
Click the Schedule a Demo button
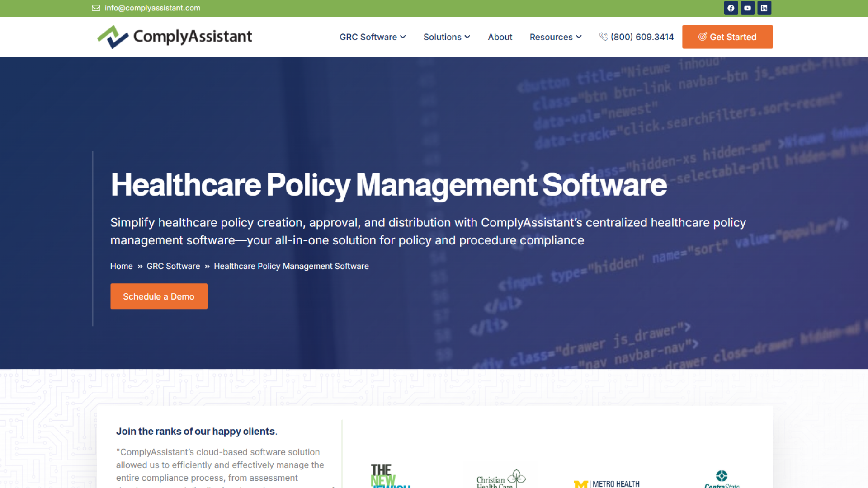click(x=159, y=296)
